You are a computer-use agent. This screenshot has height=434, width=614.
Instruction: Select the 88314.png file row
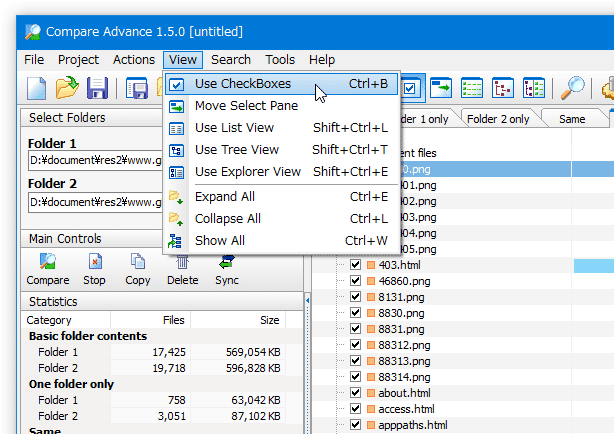(404, 377)
